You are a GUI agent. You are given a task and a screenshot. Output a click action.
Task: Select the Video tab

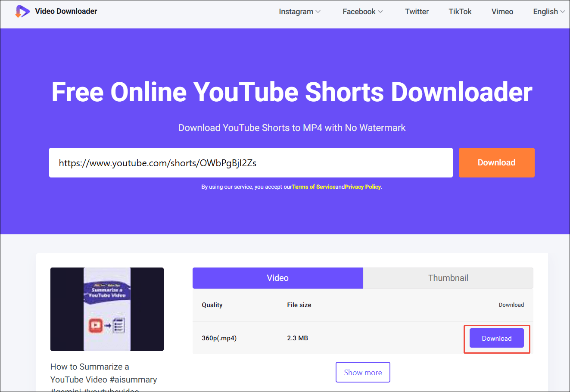[x=278, y=278]
